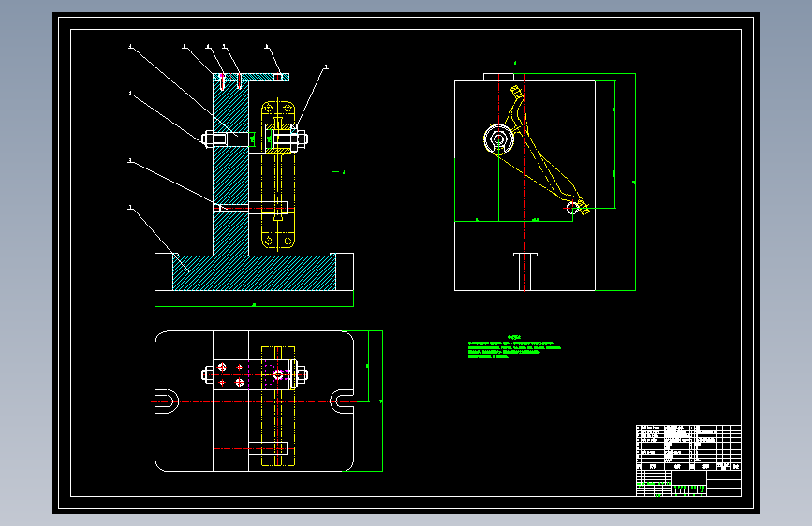Select the lower locating pin in section view
Screen dimensions: 812x526
[x=268, y=208]
